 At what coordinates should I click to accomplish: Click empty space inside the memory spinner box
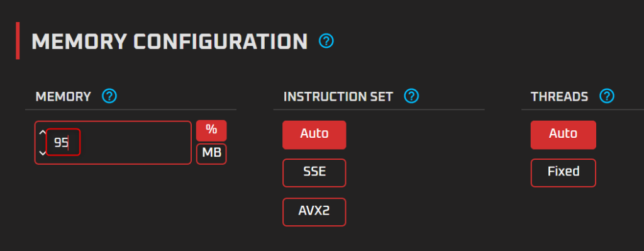point(136,143)
